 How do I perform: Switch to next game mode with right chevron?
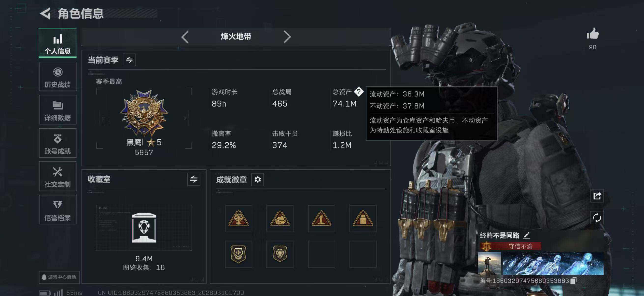tap(287, 37)
